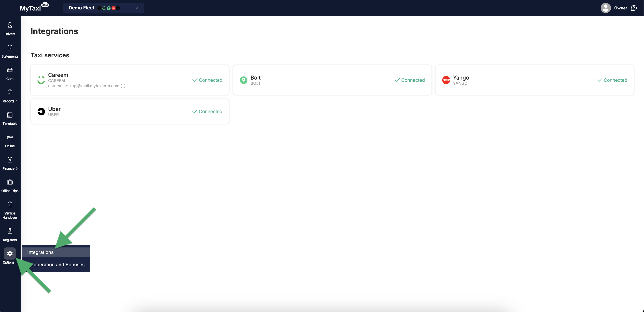The width and height of the screenshot is (644, 312).
Task: Open Office Trips from sidebar
Action: coord(10,186)
